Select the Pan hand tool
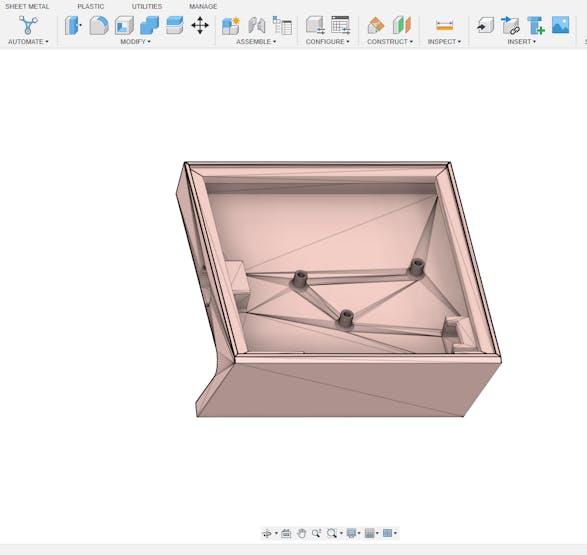The height and width of the screenshot is (555, 587). (x=301, y=533)
